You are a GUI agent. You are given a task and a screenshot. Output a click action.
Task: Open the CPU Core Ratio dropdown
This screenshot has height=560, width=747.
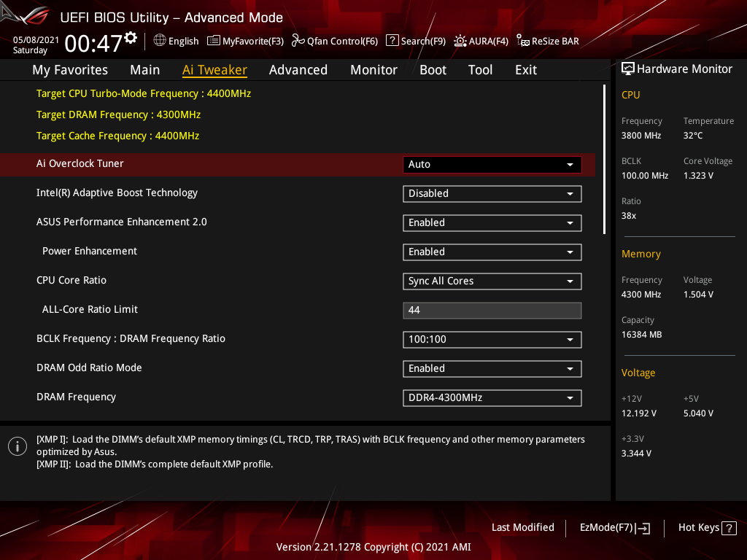click(x=492, y=281)
